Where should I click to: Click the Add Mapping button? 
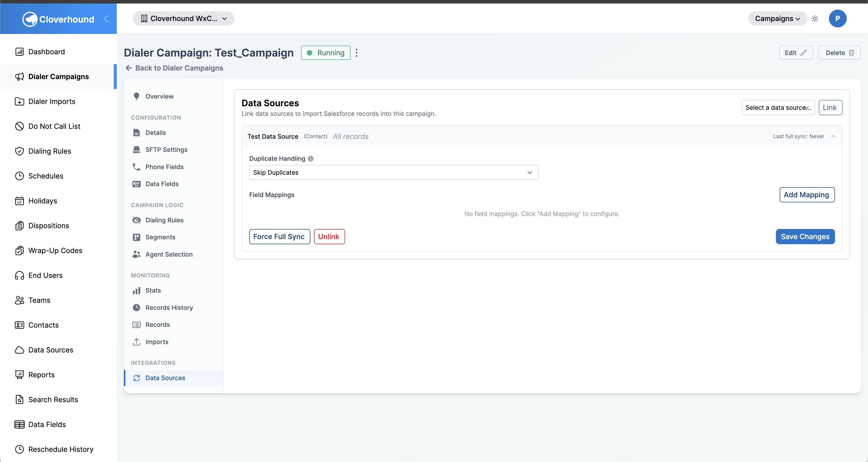click(807, 195)
